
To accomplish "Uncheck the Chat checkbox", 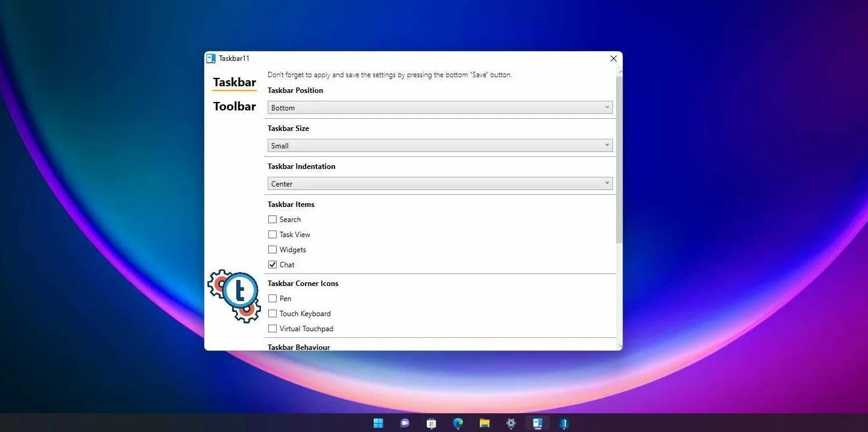I will click(x=272, y=265).
